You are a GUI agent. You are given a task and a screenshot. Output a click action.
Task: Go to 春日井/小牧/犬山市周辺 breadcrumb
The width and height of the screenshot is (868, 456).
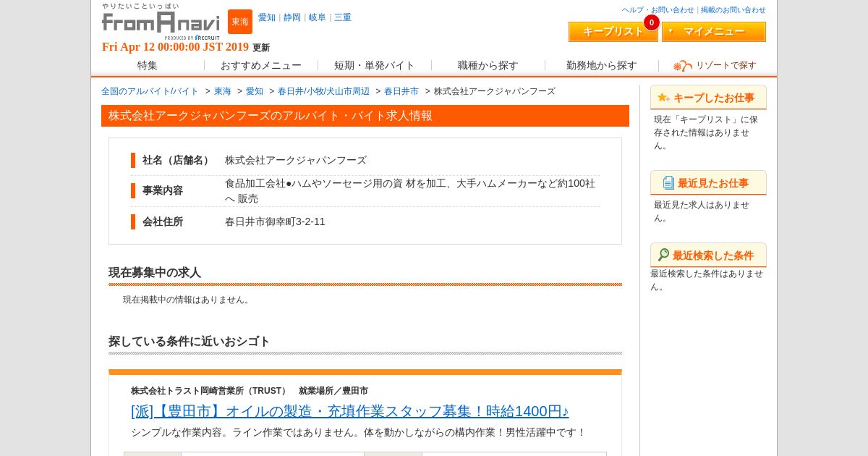point(323,91)
